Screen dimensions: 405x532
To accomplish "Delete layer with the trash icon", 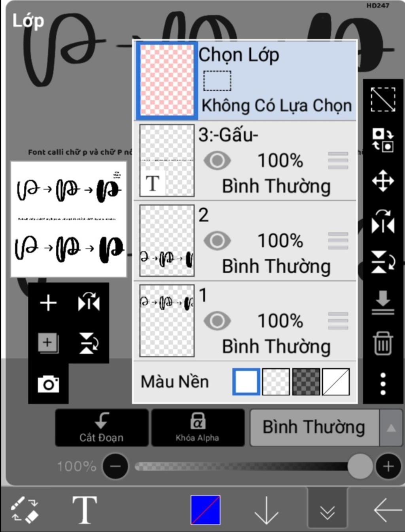I will (382, 343).
